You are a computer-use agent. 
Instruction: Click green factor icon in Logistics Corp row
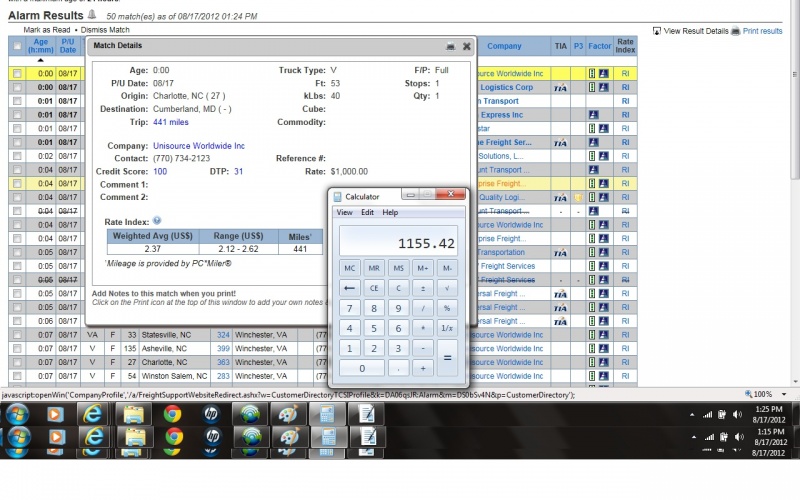(592, 87)
